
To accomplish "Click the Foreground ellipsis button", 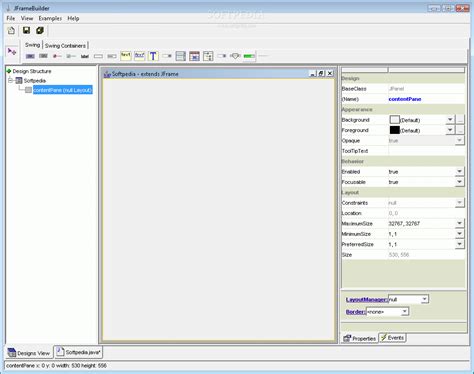I will pyautogui.click(x=460, y=130).
